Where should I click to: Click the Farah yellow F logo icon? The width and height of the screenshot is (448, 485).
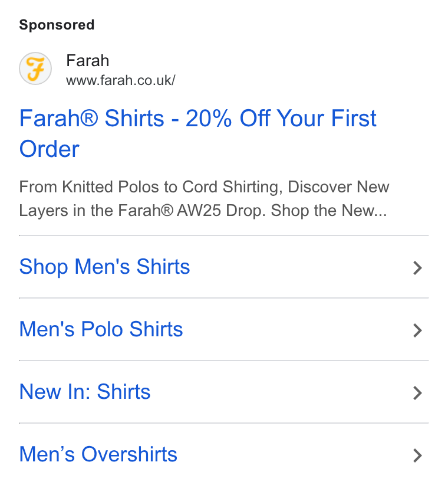point(35,68)
